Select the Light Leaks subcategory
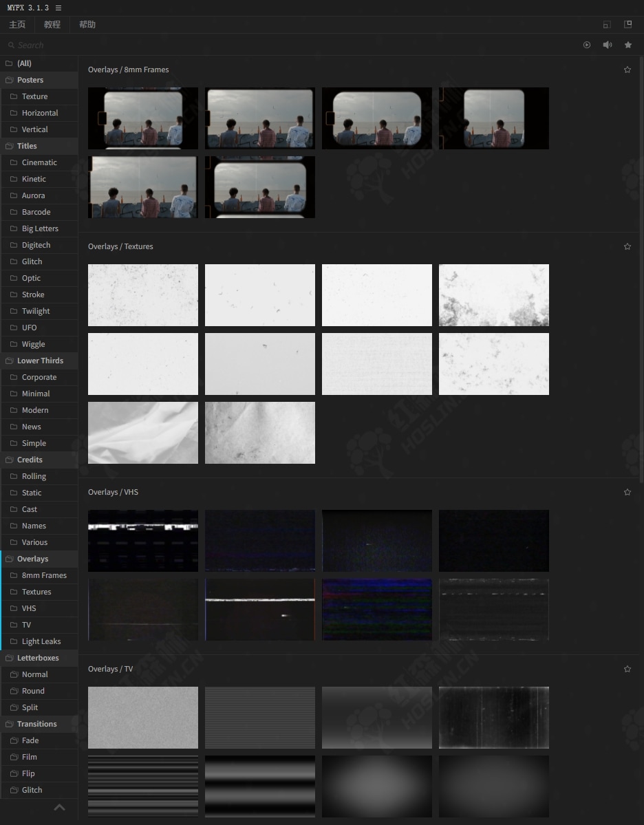The image size is (644, 825). pos(41,641)
